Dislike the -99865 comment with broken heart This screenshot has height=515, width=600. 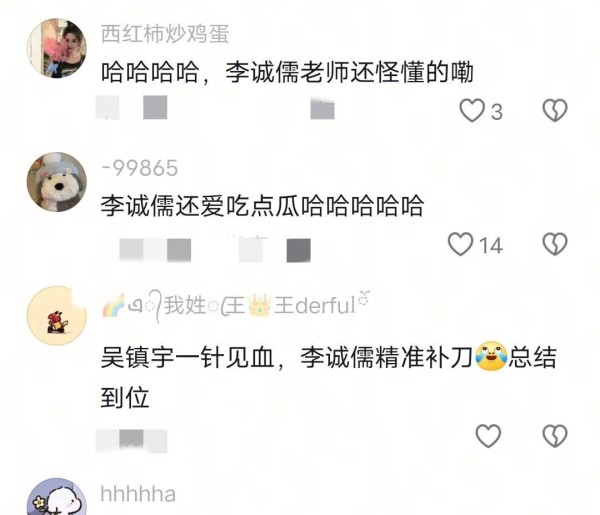pyautogui.click(x=555, y=244)
